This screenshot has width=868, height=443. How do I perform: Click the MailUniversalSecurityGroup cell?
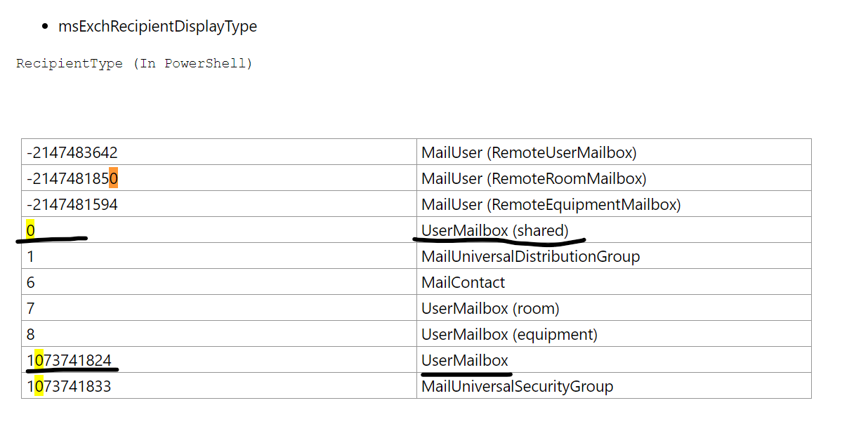point(614,386)
